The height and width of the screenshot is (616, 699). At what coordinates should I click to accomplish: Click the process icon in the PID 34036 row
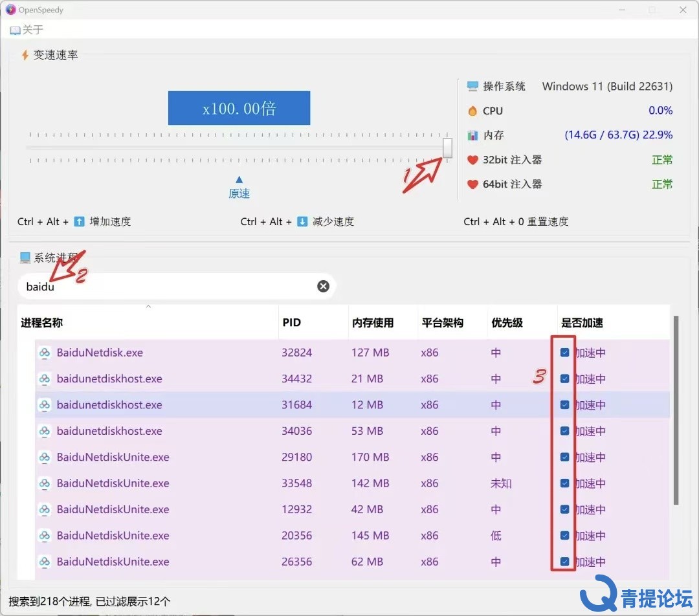[x=45, y=431]
